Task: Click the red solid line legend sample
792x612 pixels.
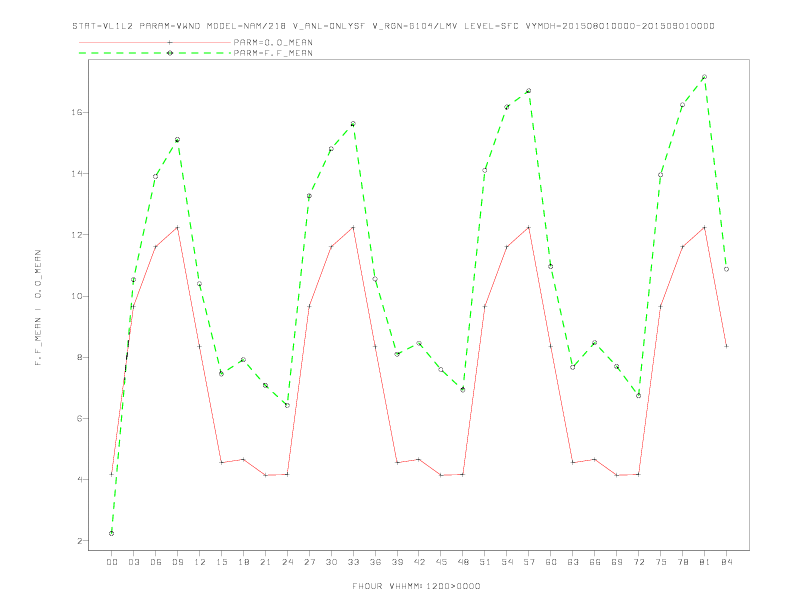Action: [x=155, y=42]
